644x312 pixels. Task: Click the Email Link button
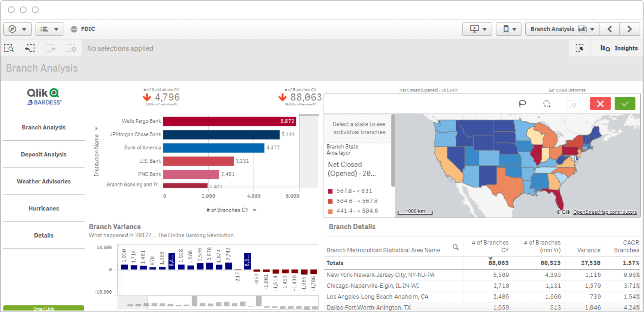[x=44, y=308]
